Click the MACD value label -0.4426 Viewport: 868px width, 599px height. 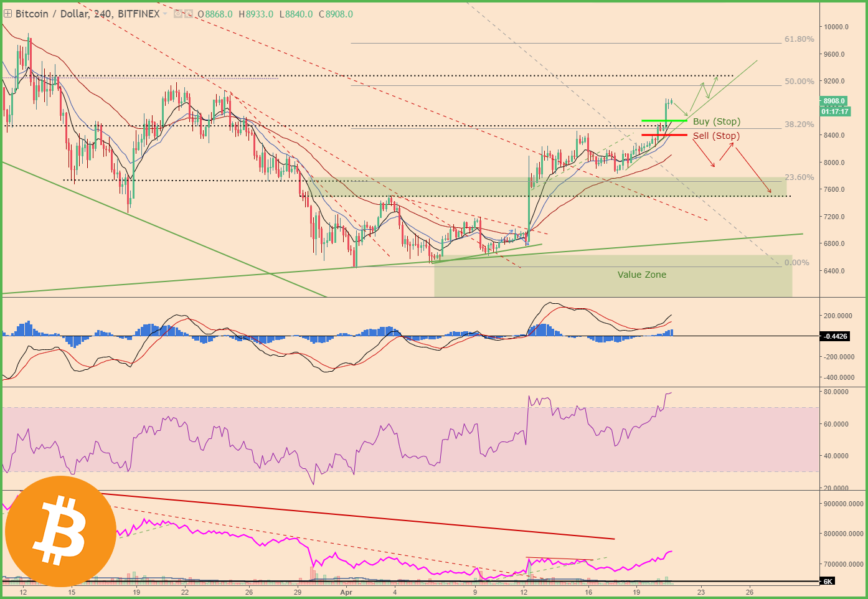tap(835, 336)
